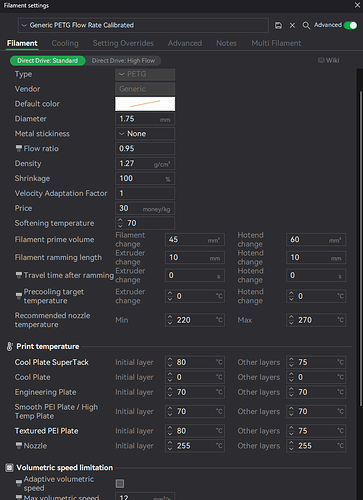Click Filament prime volume hotend change field
Image resolution: width=363 pixels, height=500 pixels.
tap(316, 240)
